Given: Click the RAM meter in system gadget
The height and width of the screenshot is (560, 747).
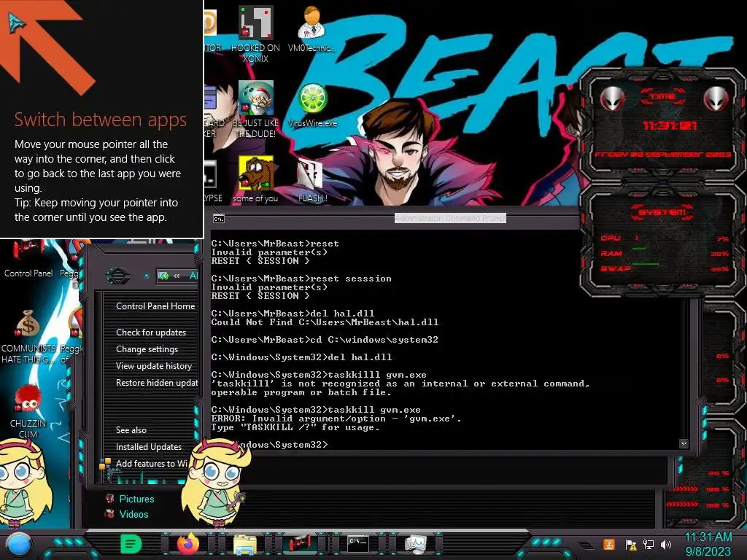Looking at the screenshot, I should pos(664,253).
